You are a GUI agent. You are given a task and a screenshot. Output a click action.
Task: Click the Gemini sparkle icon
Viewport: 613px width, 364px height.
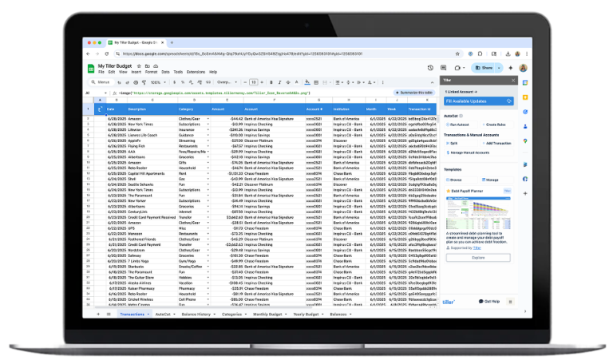[x=511, y=68]
